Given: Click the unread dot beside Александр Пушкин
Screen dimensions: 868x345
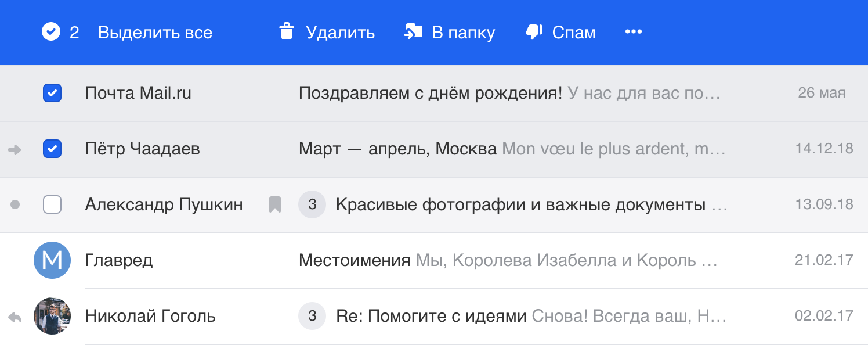Looking at the screenshot, I should coord(16,204).
